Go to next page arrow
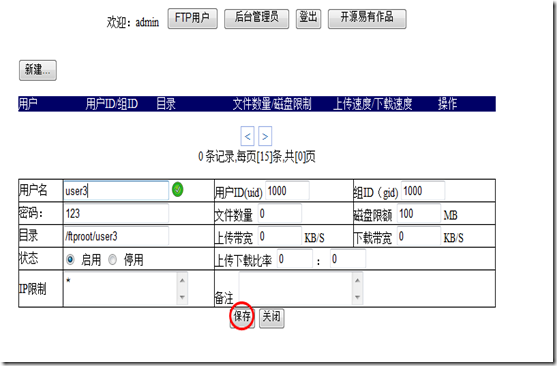 pos(265,136)
